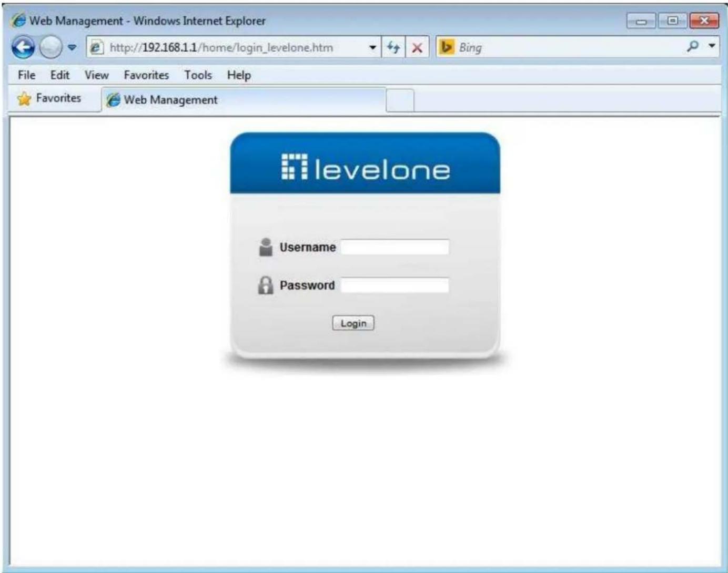Click the user silhouette icon beside Username
Viewport: 728px width, 573px height.
pyautogui.click(x=266, y=247)
